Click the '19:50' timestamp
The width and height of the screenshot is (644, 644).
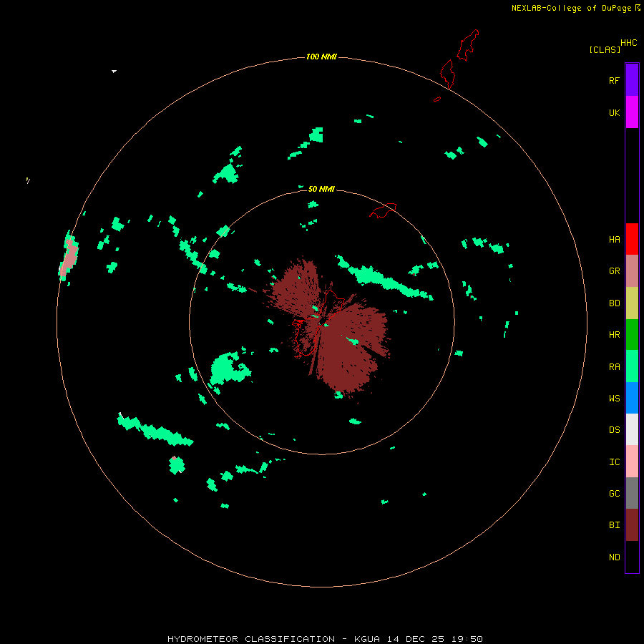point(467,639)
